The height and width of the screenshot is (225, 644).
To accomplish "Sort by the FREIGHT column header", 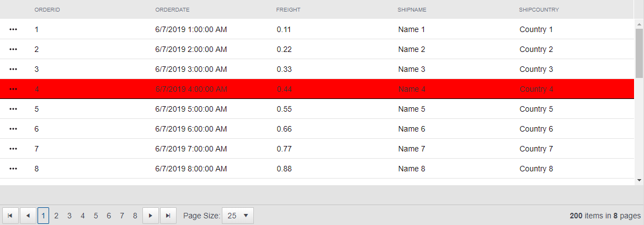I will point(288,10).
